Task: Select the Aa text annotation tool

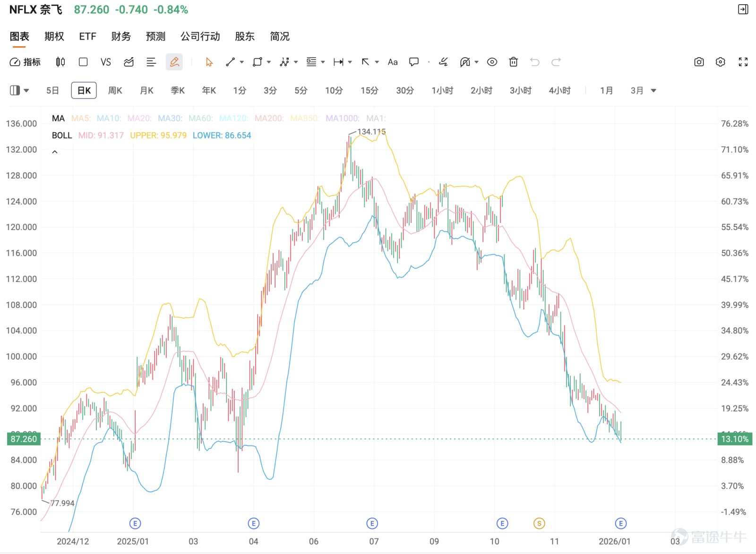Action: (x=393, y=62)
